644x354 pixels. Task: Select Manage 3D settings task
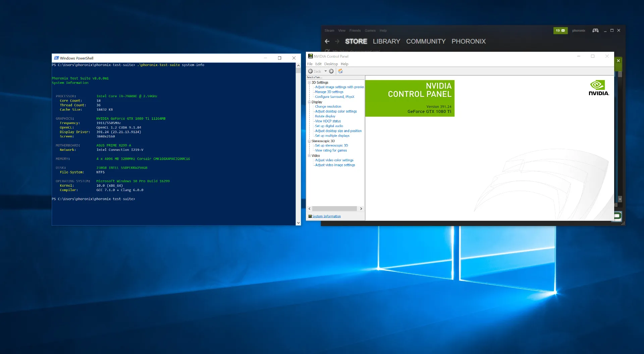tap(329, 92)
